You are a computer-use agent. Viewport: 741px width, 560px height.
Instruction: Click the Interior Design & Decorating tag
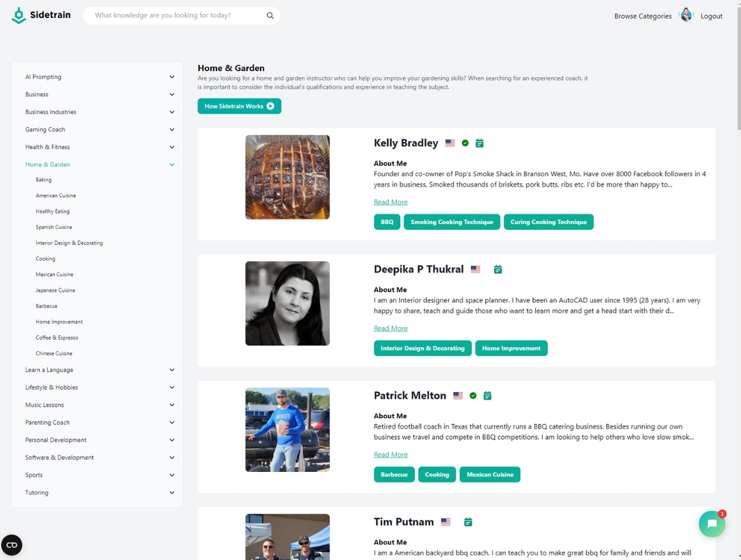[x=422, y=348]
